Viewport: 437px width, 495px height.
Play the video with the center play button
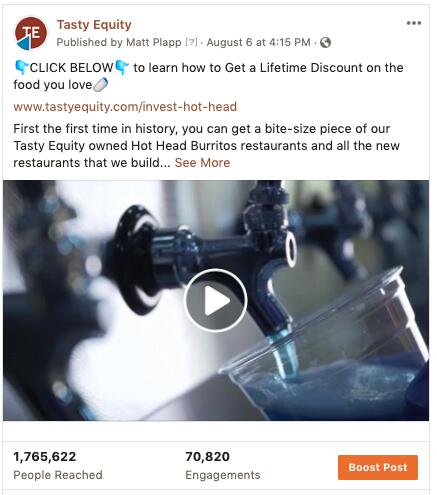point(216,300)
